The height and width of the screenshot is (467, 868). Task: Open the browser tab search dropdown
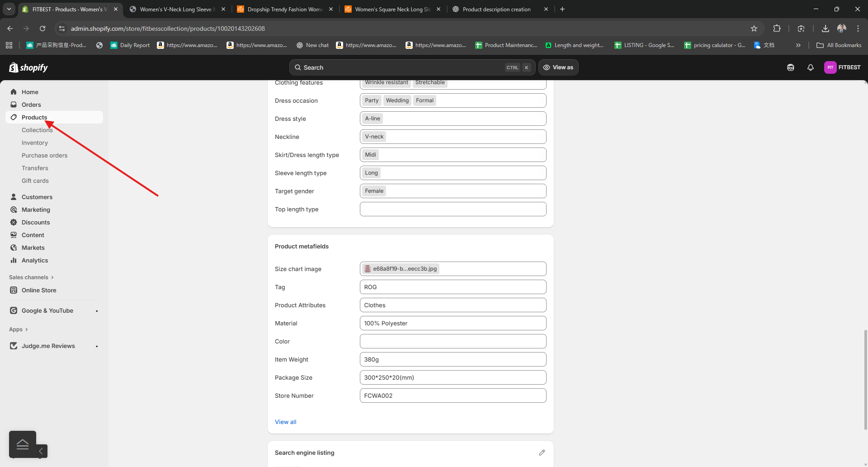click(9, 9)
